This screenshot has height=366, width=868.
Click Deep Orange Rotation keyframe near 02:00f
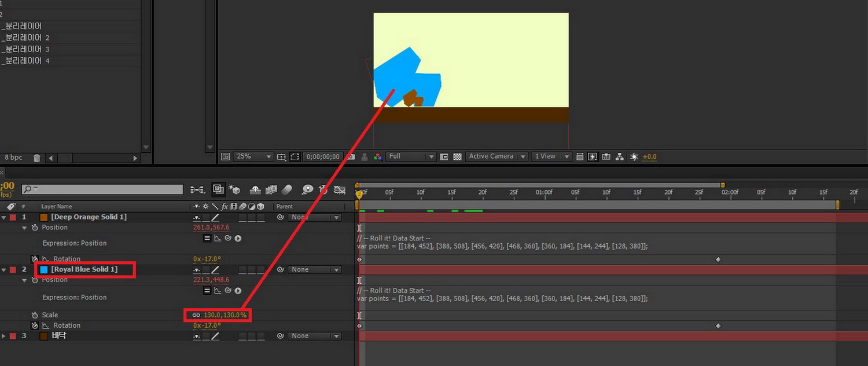(718, 259)
